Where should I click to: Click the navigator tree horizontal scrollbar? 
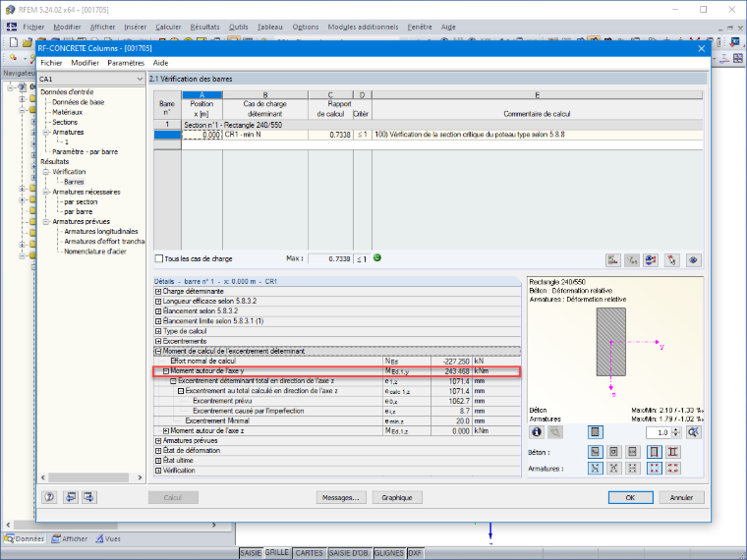88,477
